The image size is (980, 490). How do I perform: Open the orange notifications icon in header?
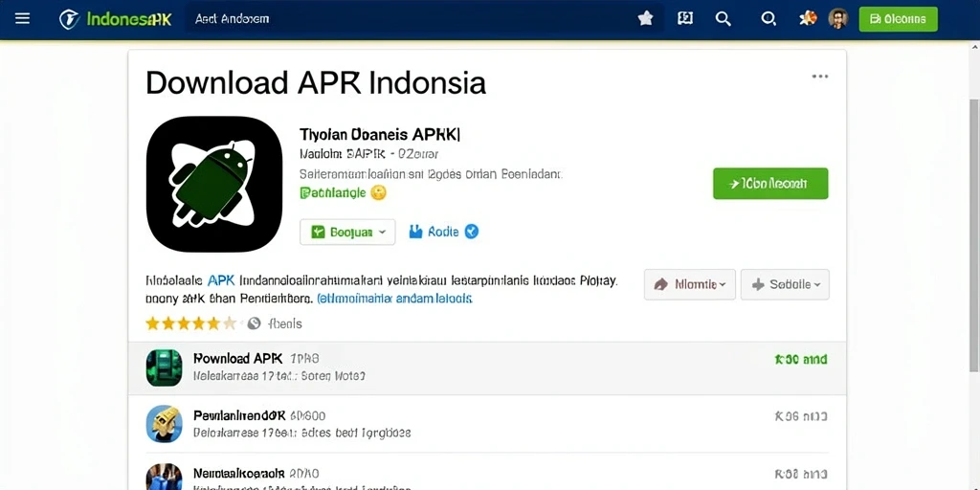808,19
